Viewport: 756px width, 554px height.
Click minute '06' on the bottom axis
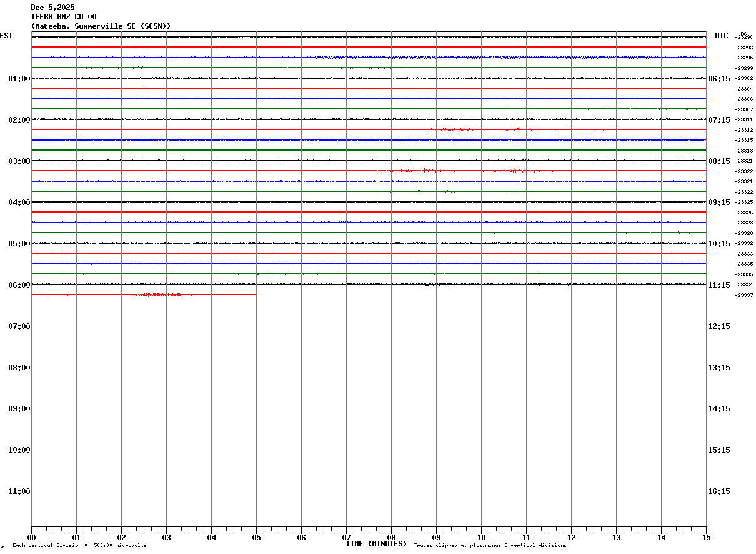pos(301,538)
